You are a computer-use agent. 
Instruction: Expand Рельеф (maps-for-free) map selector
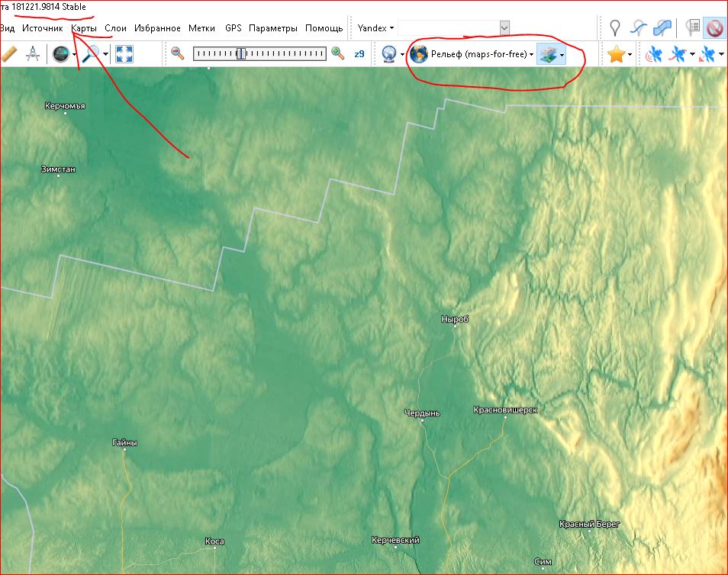pyautogui.click(x=472, y=54)
